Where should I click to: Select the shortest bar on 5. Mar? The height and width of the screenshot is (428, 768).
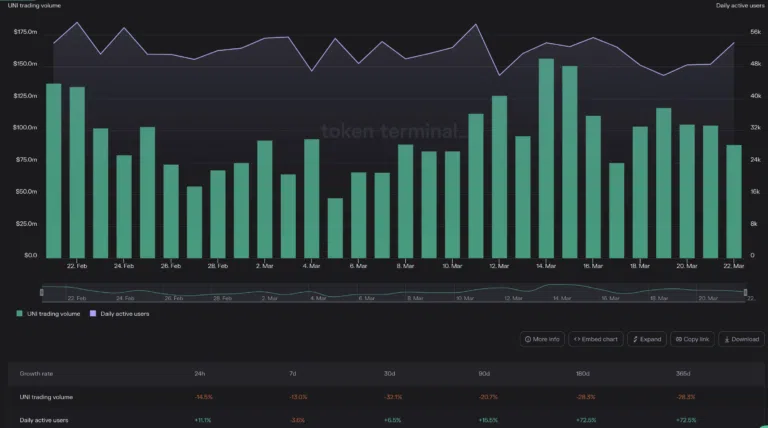click(335, 228)
